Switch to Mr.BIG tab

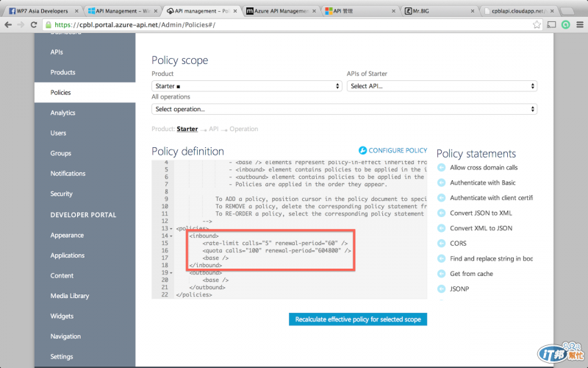click(439, 11)
